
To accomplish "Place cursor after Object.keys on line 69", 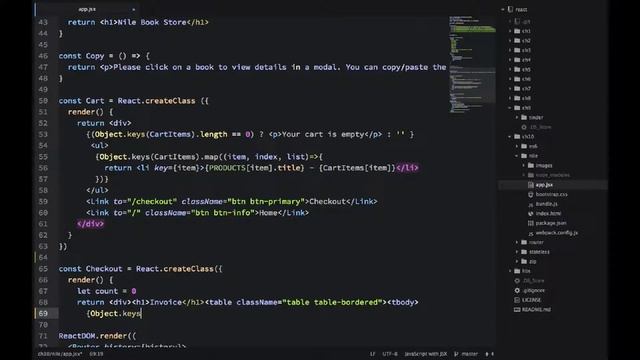I will click(x=141, y=313).
